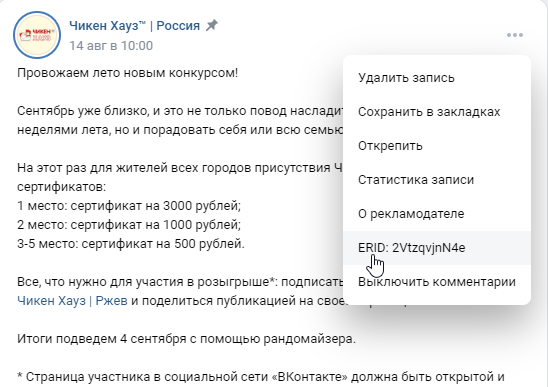Click the line 1 место: сертификат на 3000 рублей

129,206
